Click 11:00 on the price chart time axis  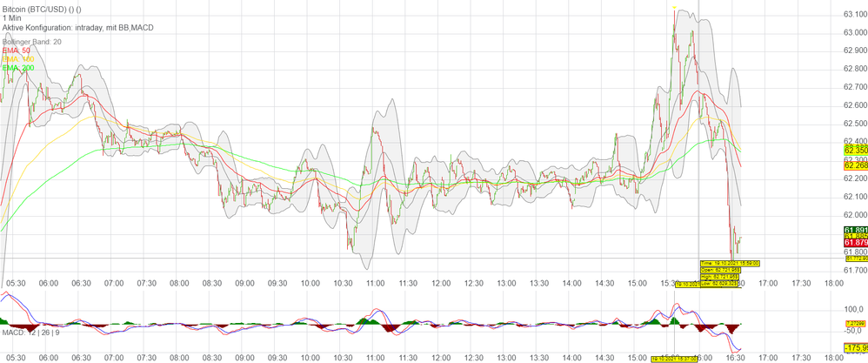[x=376, y=283]
